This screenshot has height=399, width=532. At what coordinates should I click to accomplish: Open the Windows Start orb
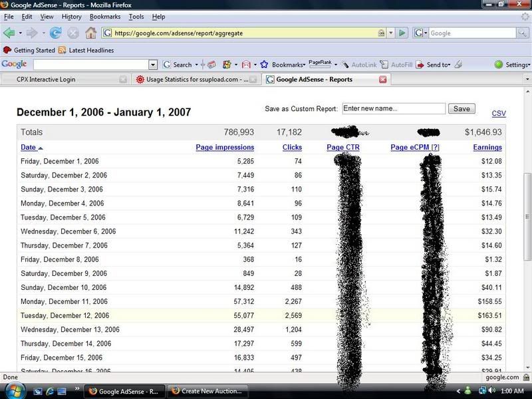(x=14, y=390)
